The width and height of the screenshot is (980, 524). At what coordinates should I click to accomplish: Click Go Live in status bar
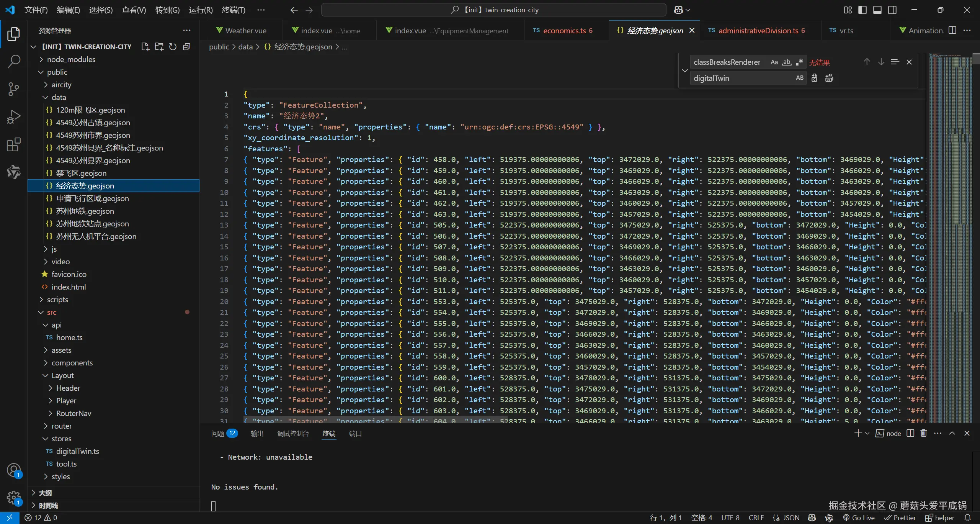859,518
